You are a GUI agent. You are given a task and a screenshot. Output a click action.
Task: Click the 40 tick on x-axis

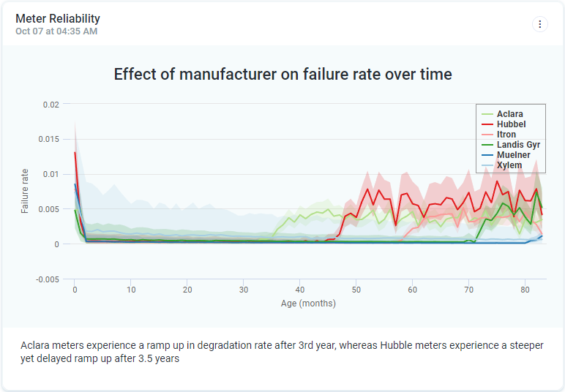(300, 290)
